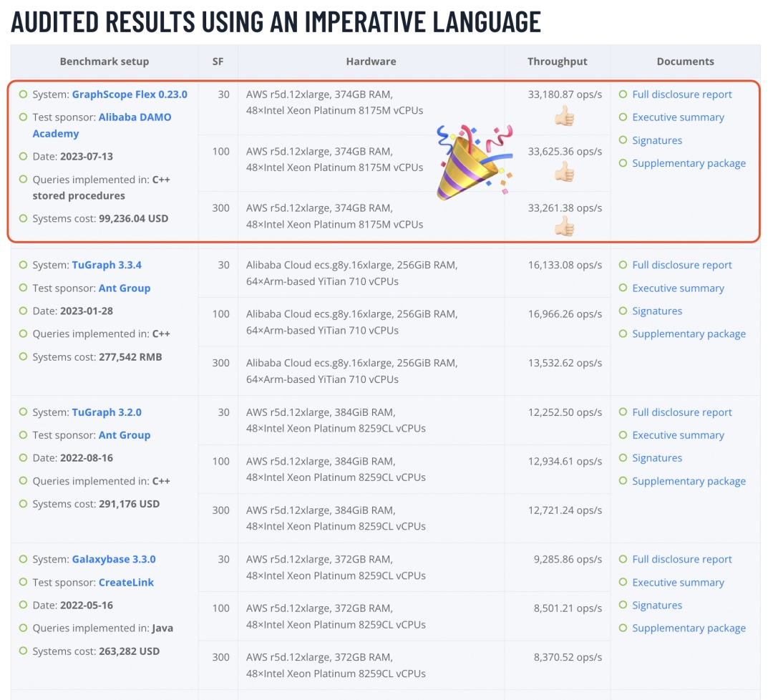The width and height of the screenshot is (773, 700).
Task: Click the date 2023-01-28
Action: [87, 311]
